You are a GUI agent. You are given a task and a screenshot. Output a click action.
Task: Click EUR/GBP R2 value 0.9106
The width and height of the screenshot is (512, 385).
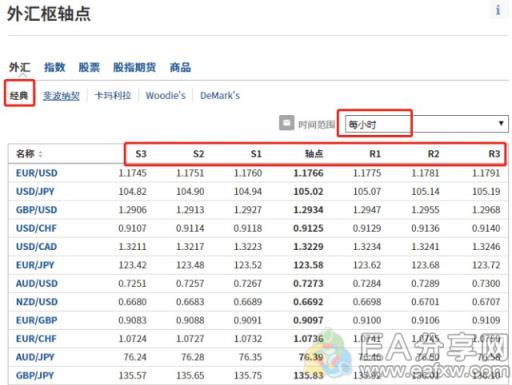425,320
